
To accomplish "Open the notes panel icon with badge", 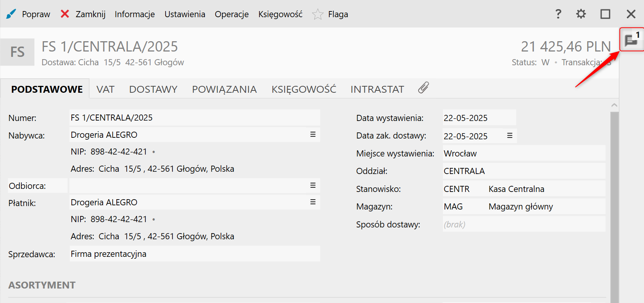I will pos(631,39).
